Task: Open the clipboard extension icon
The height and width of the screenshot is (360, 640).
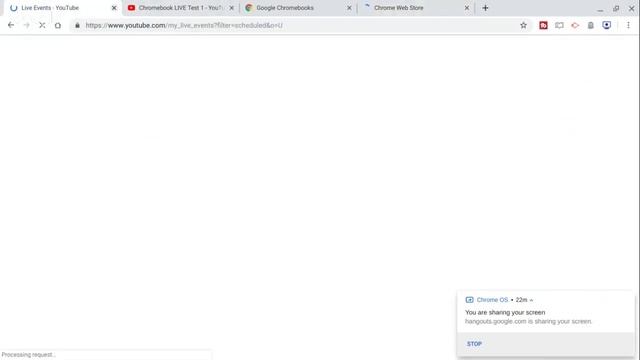Action: [591, 25]
